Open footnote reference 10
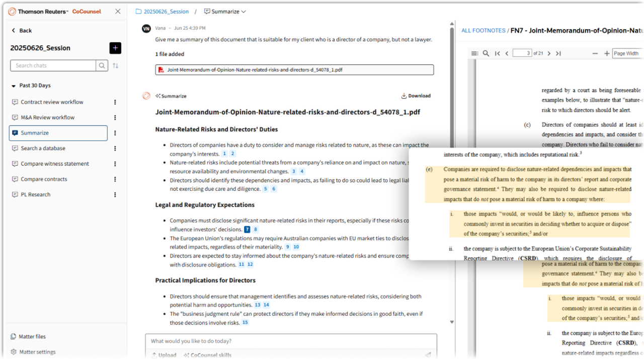 pos(296,247)
